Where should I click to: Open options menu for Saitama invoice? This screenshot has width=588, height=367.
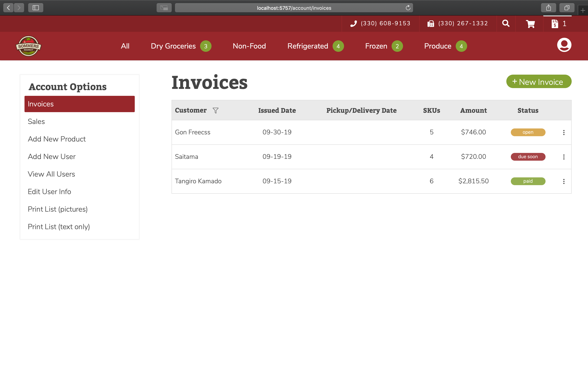coord(564,157)
